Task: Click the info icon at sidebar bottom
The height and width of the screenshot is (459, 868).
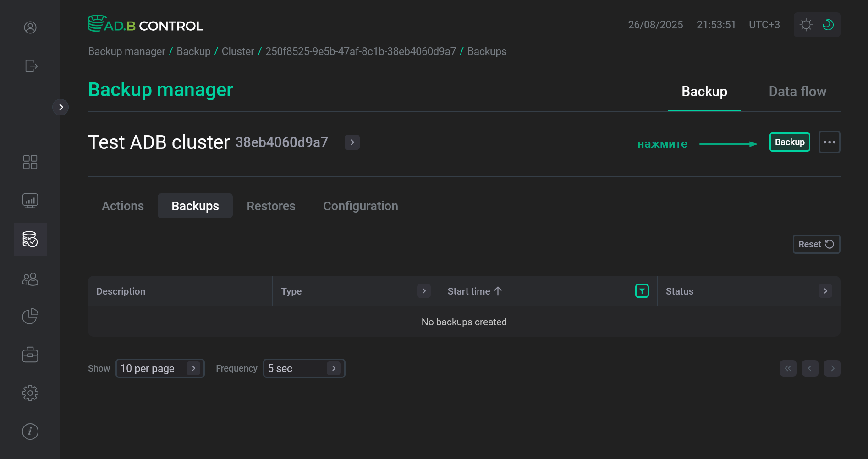Action: 30,431
